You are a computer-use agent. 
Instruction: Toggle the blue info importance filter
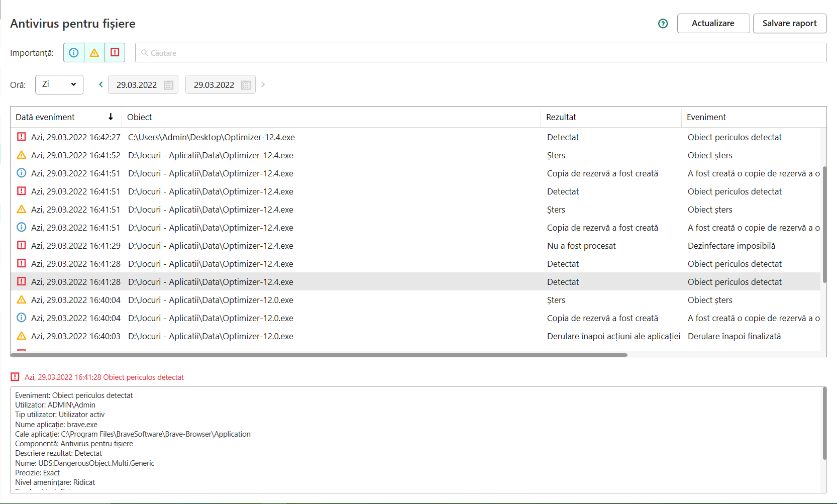73,52
